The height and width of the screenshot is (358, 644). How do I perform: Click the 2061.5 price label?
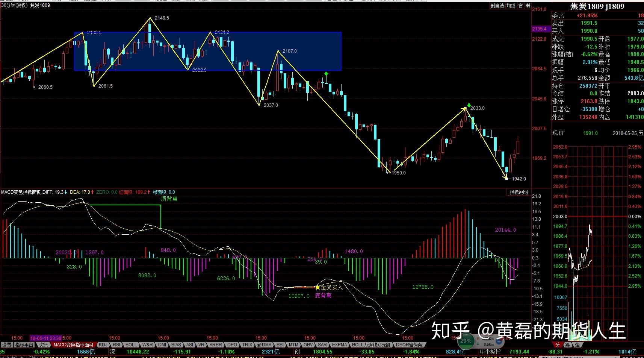tap(106, 86)
